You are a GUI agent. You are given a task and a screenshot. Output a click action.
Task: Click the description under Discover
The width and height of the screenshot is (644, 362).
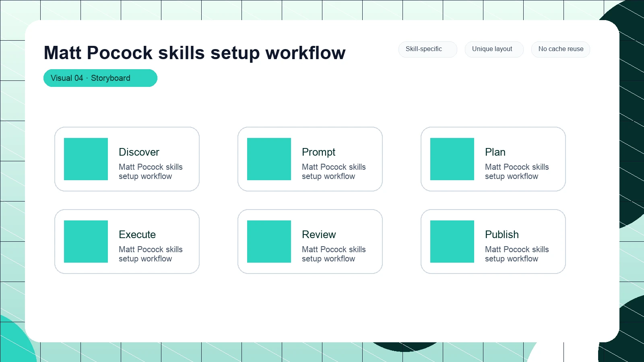tap(151, 172)
